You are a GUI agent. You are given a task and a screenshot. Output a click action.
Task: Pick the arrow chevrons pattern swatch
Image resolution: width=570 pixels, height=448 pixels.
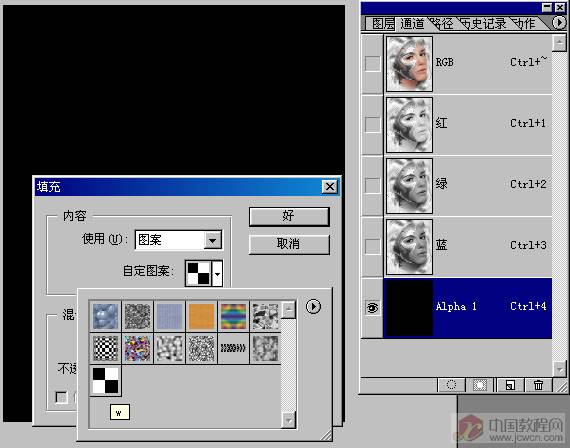pyautogui.click(x=233, y=348)
